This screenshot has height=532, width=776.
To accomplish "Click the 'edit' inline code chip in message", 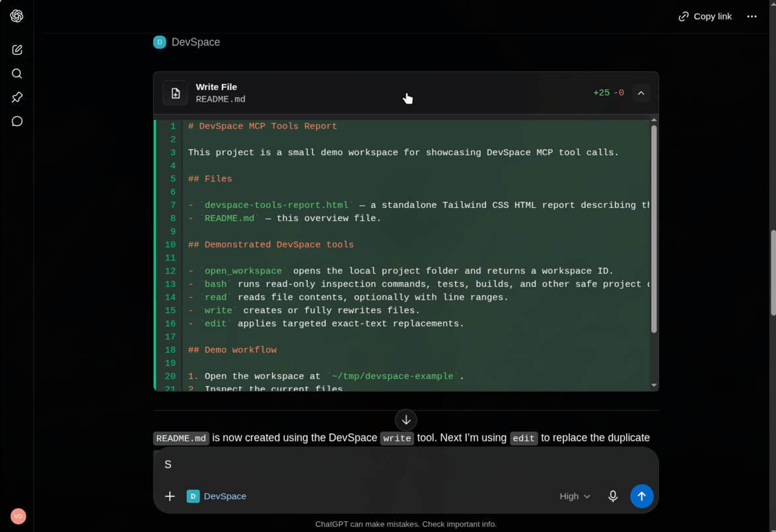I will coord(524,438).
